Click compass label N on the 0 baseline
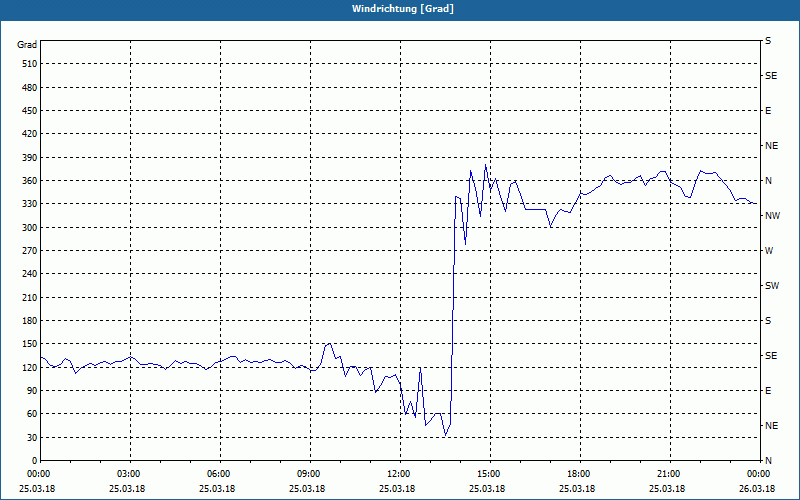 (769, 460)
